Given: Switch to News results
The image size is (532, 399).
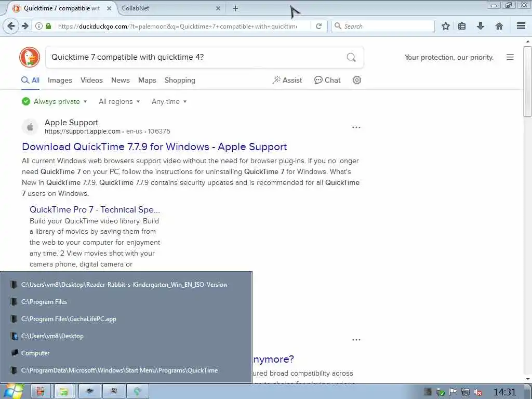Looking at the screenshot, I should point(121,80).
